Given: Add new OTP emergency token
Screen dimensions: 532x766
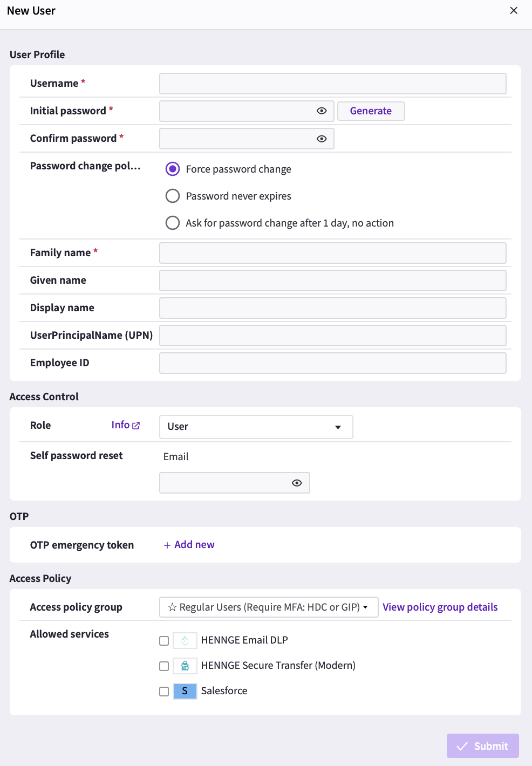Looking at the screenshot, I should [189, 545].
